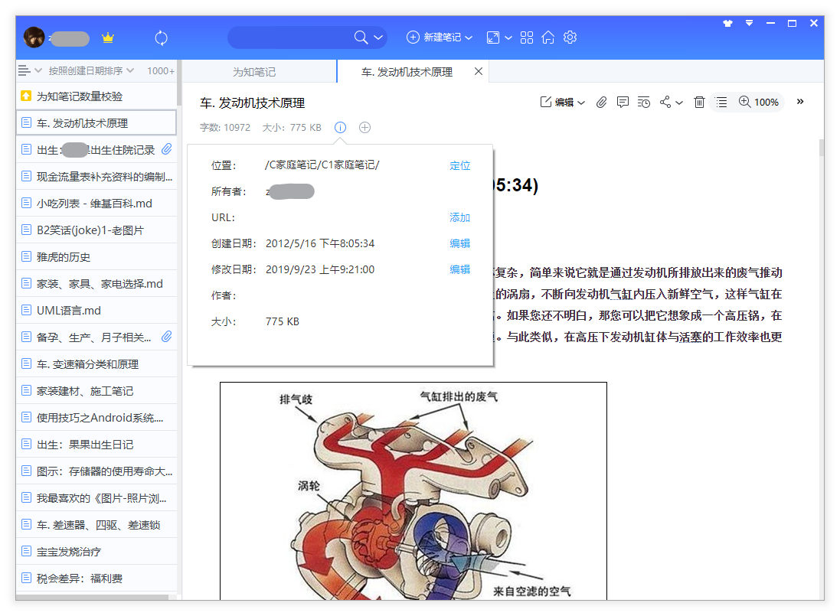Select note 图示：存储器的使用寿命
Viewport: 840px width, 616px height.
96,471
